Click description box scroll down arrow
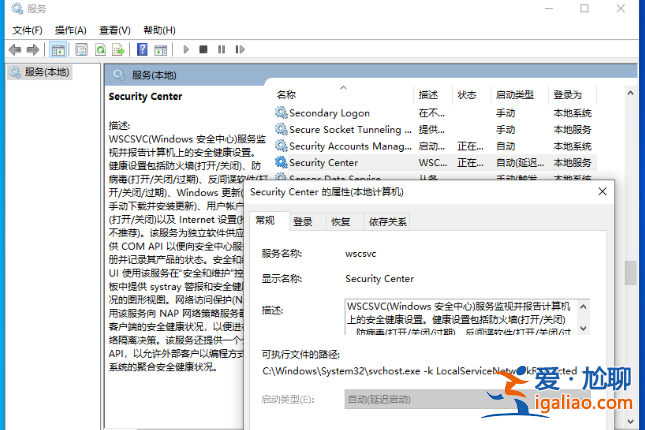 (x=583, y=328)
